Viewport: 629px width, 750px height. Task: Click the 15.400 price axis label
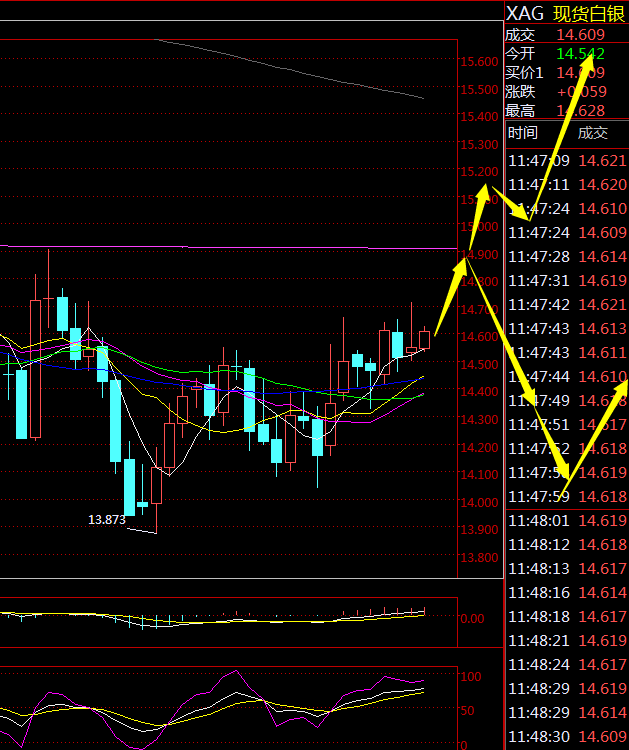coord(479,117)
